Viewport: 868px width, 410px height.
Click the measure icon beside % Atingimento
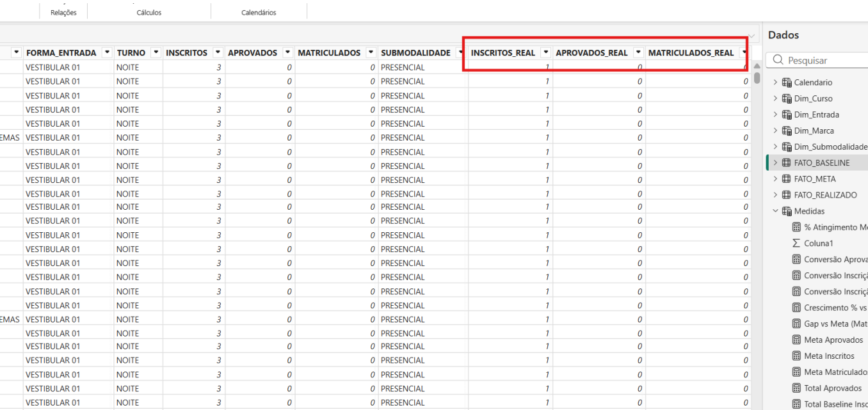coord(797,227)
